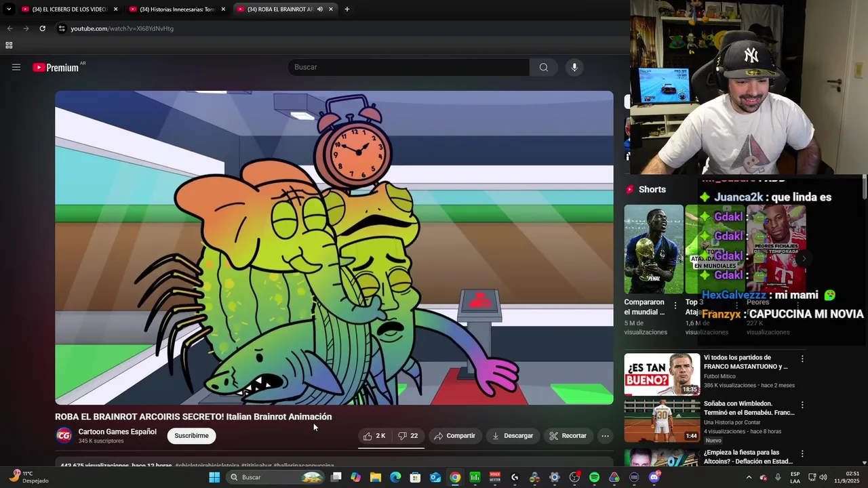Open the apps grid in bookmarks bar
This screenshot has width=868, height=488.
coord(9,45)
